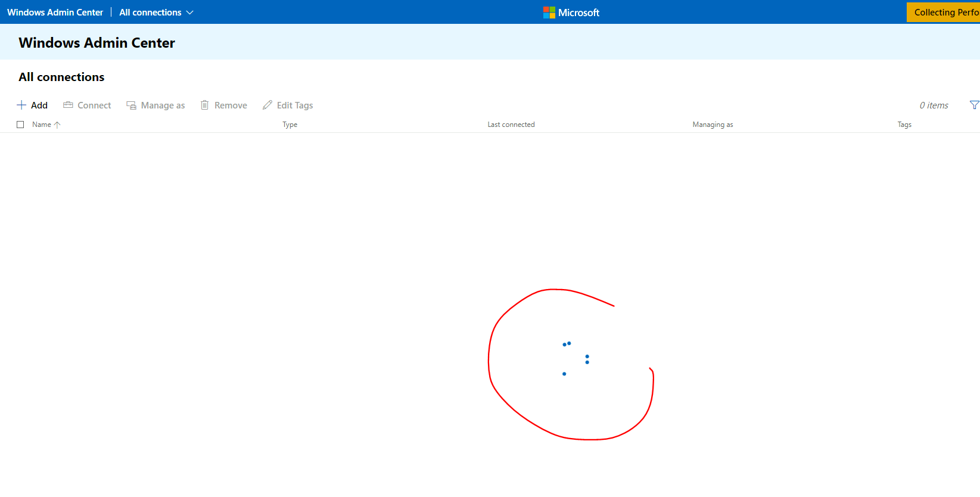Click the Connect toolbar button
Screen dimensions: 980x497
87,105
